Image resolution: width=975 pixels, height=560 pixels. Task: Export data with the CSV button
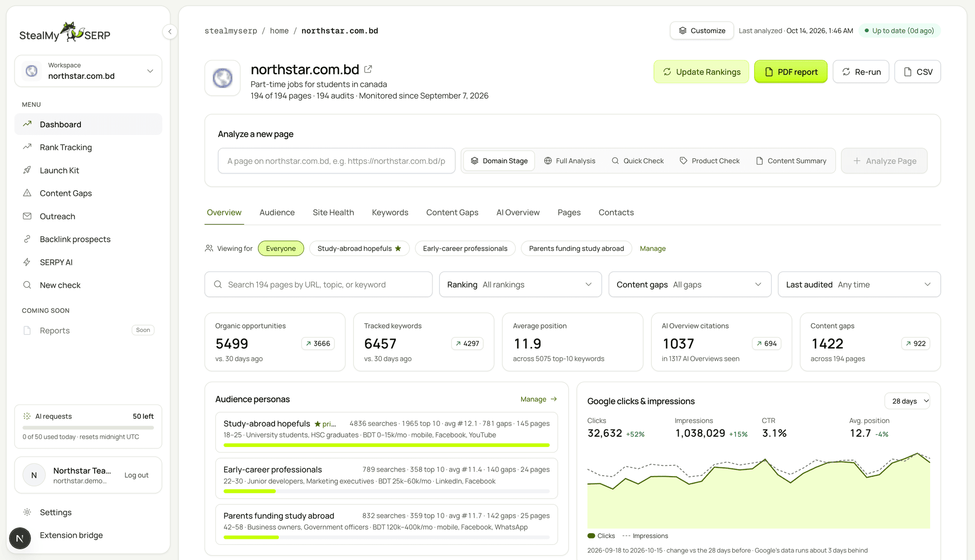tap(917, 72)
